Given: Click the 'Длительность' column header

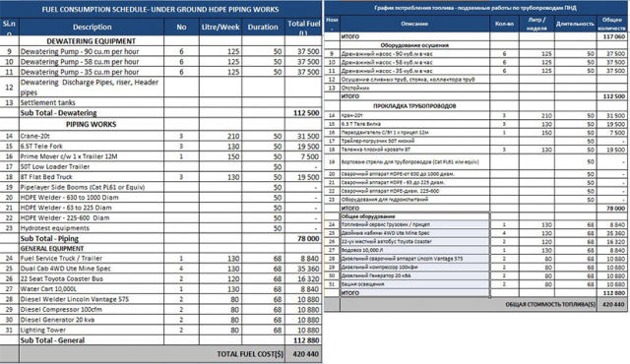Looking at the screenshot, I should (x=575, y=24).
